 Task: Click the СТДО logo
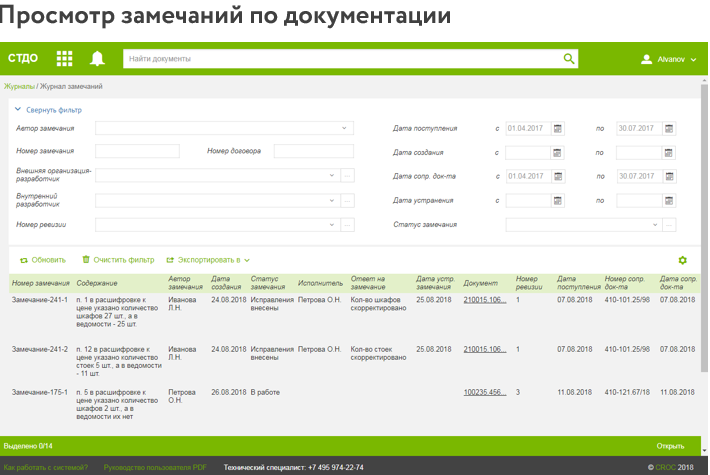(x=23, y=58)
